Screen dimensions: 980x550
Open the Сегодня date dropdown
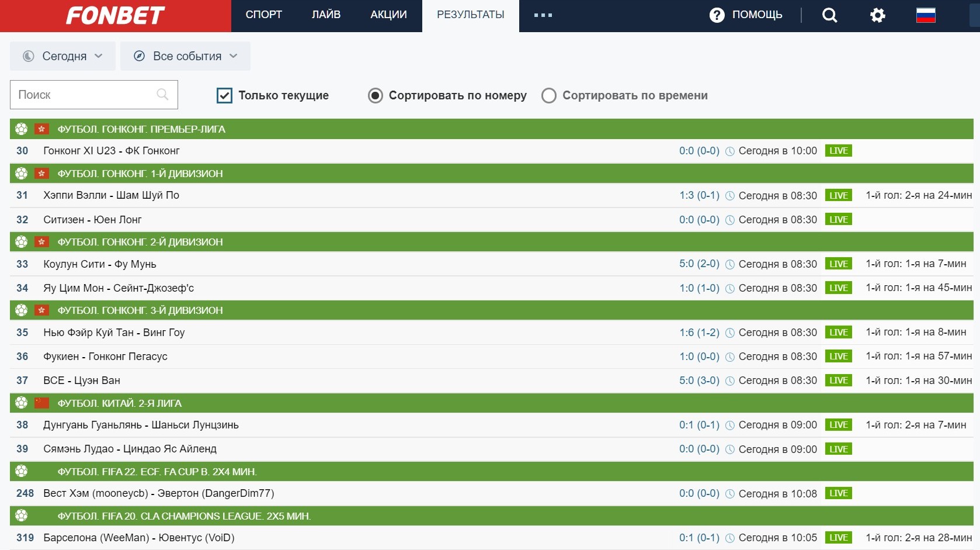(63, 56)
